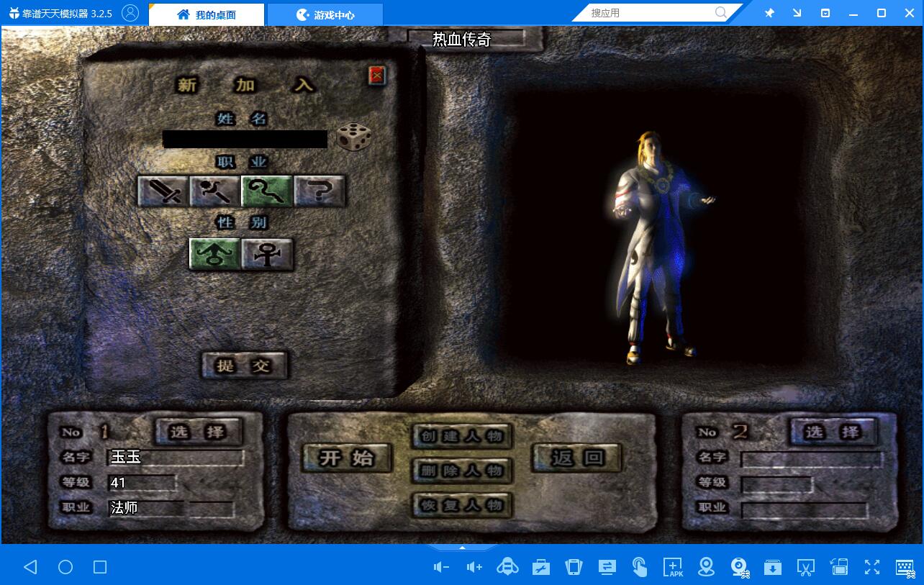Expand the arrow above the bottom toolbar
924x585 pixels.
pos(462,549)
